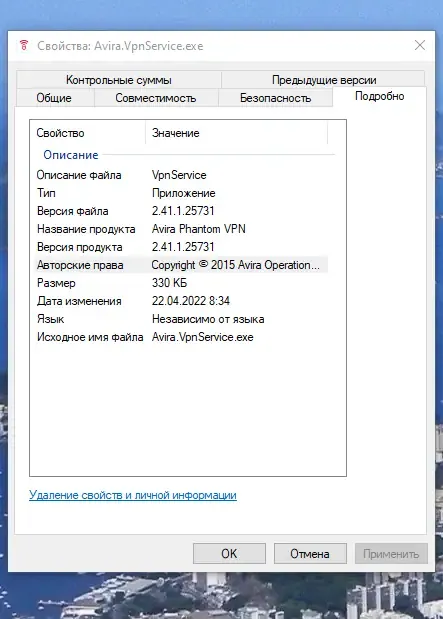
Task: Select the Версия продукта label
Action: tap(79, 247)
